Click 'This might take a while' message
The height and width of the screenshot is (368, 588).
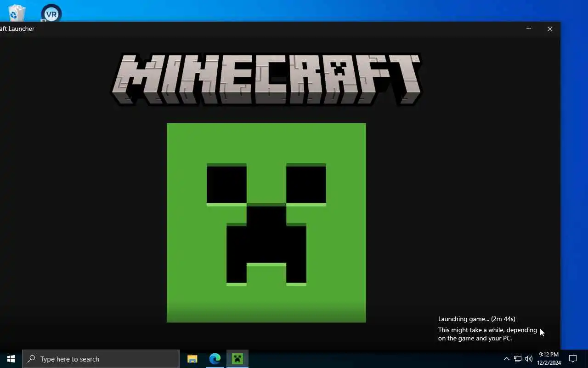pyautogui.click(x=487, y=334)
